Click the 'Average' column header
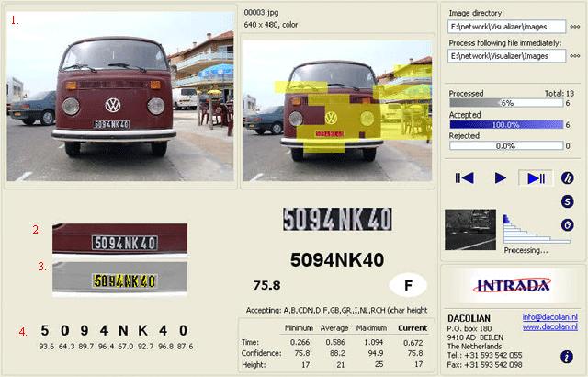The height and width of the screenshot is (377, 588). click(x=334, y=328)
